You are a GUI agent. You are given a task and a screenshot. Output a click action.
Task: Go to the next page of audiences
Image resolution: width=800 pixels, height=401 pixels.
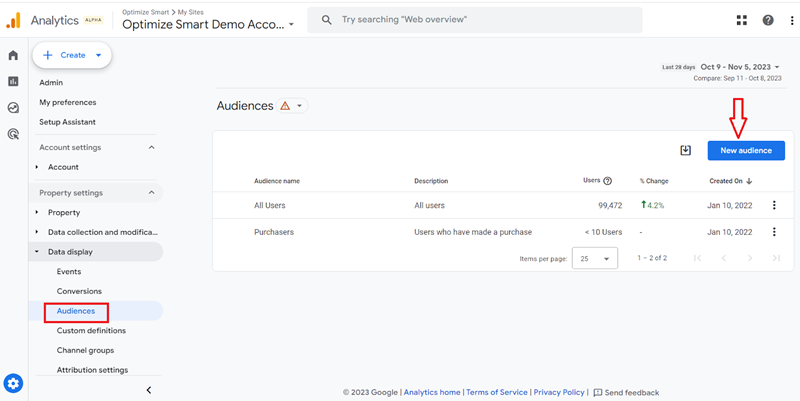(750, 258)
